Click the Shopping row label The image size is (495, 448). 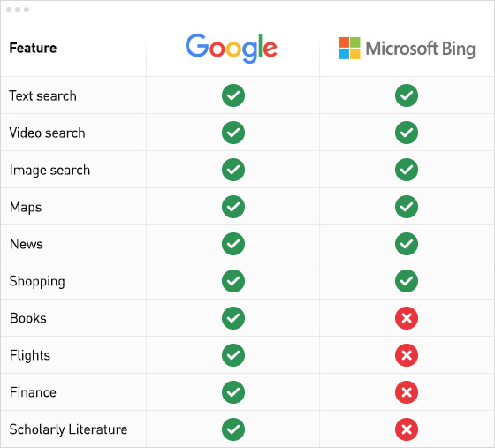click(37, 281)
